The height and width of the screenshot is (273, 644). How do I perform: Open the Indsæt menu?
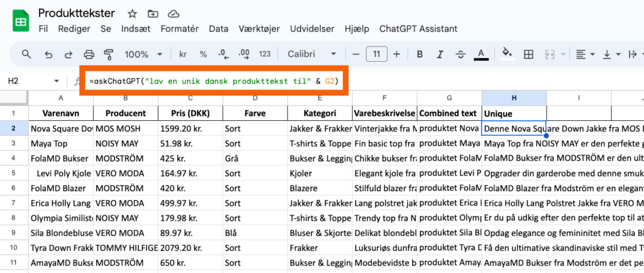[x=136, y=29]
